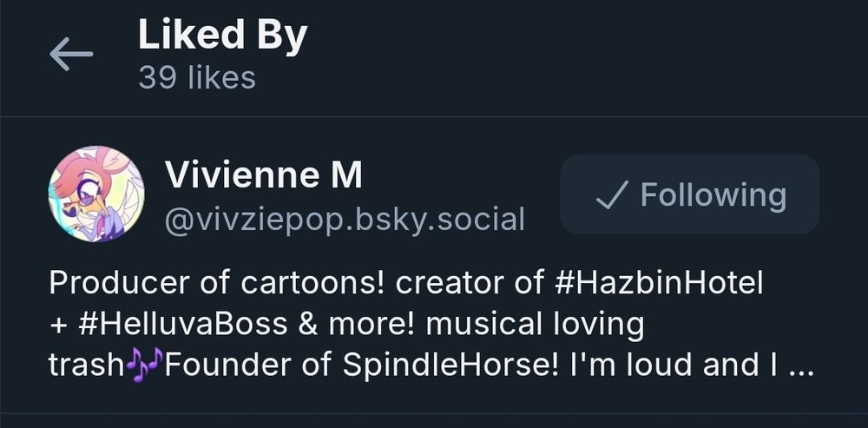Screen dimensions: 868x428
Task: Click the "musical loving" bio phrase
Action: tap(536, 324)
